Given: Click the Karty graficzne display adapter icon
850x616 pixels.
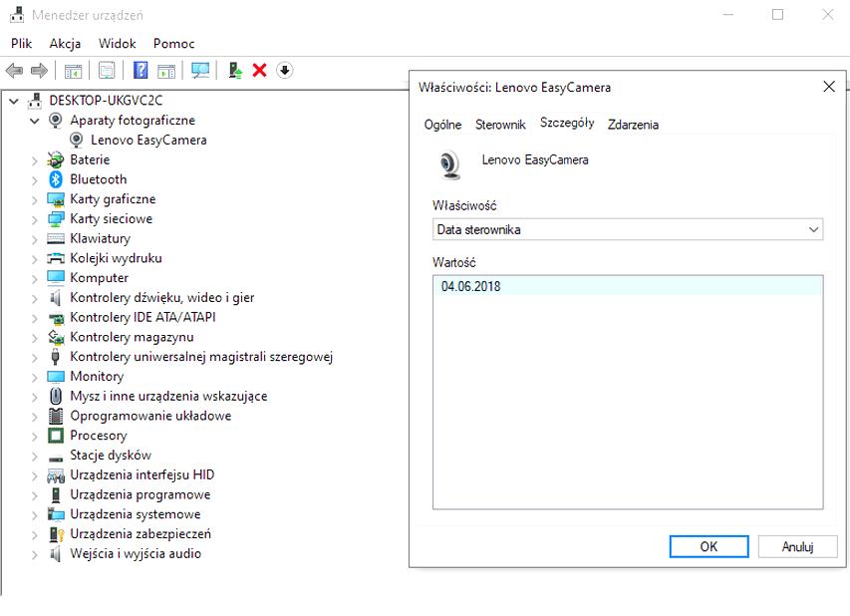Looking at the screenshot, I should point(55,199).
